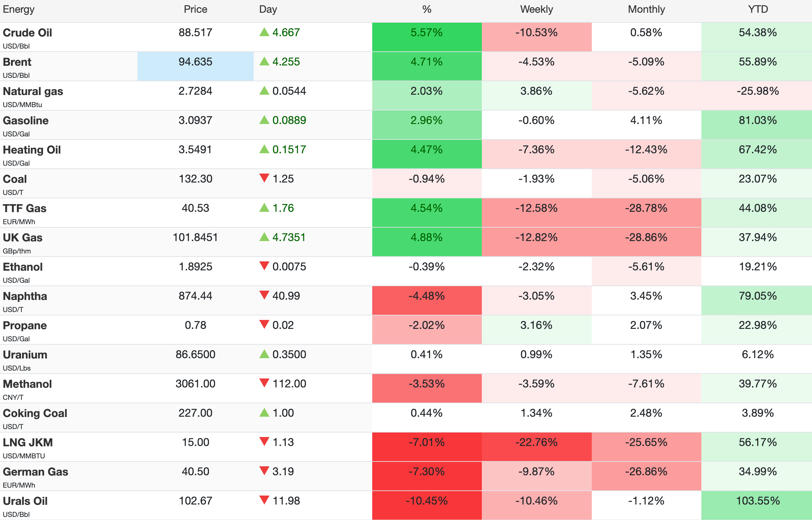Open the Natural gas commodity link
This screenshot has height=520, width=812.
(x=33, y=91)
